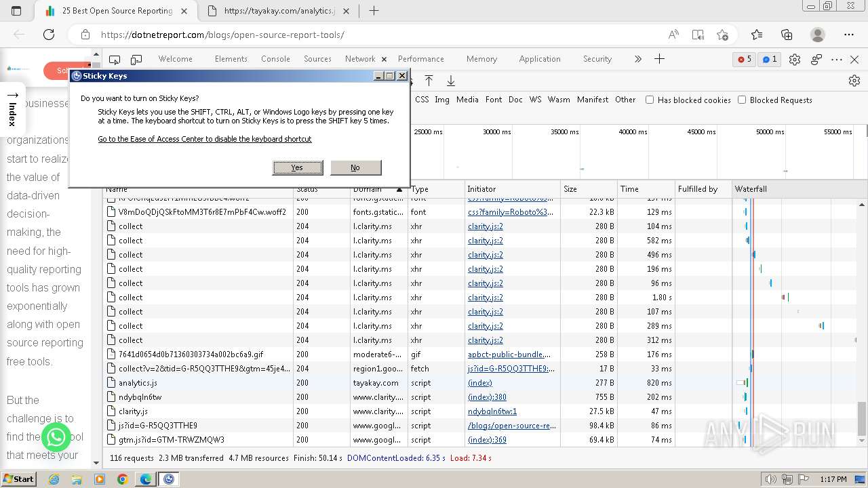Viewport: 868px width, 488px height.
Task: Sort by Waterfall column header
Action: coord(795,189)
